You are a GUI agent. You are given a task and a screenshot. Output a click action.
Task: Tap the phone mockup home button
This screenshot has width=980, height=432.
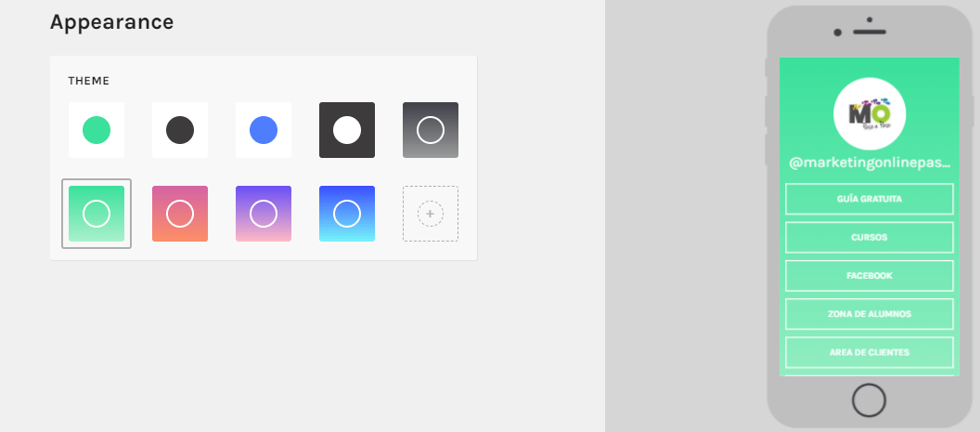pyautogui.click(x=869, y=400)
